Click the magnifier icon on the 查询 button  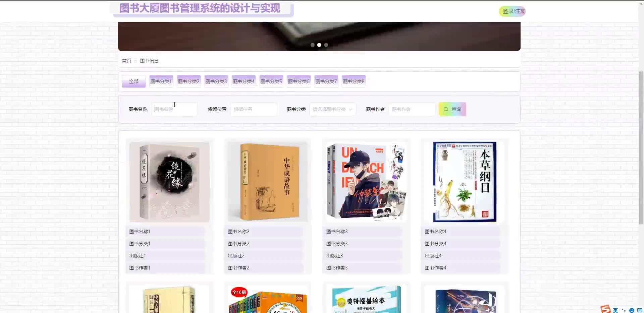446,109
